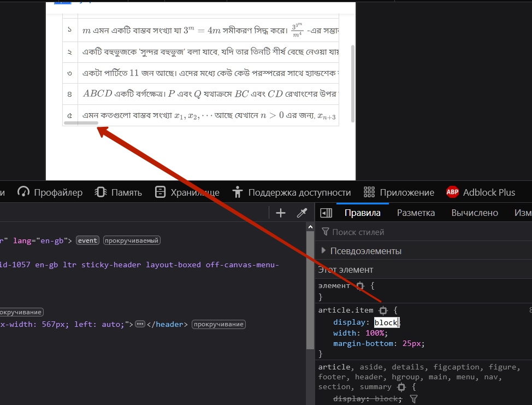Screen dimensions: 532x405
Task: Switch to the Разметка (Layout) tab
Action: pos(416,213)
